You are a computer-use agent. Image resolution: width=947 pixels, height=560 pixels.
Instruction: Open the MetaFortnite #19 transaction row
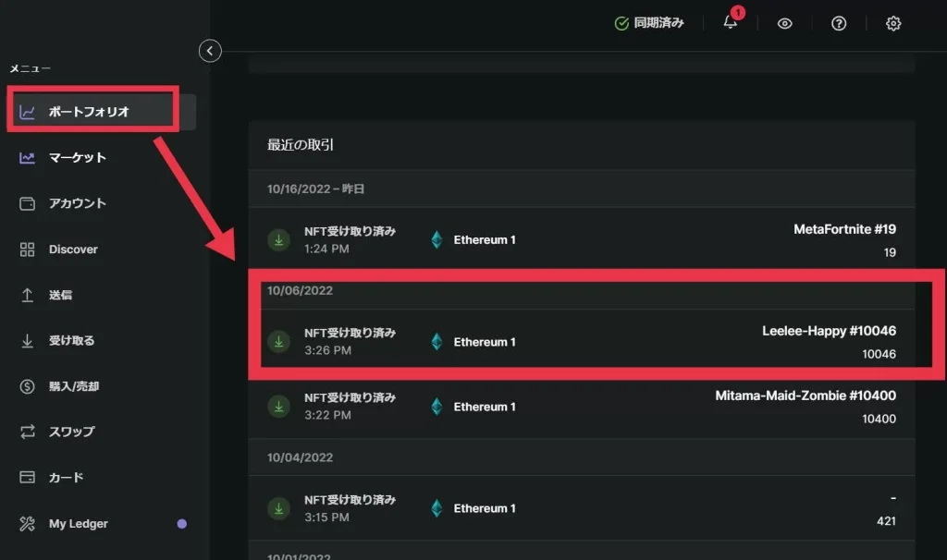click(x=582, y=239)
